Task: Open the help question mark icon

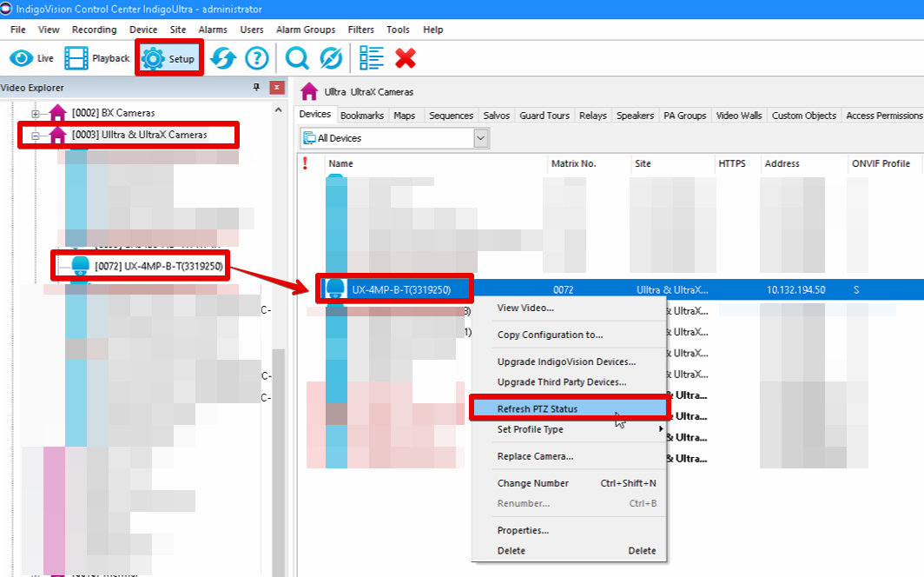Action: pos(257,58)
